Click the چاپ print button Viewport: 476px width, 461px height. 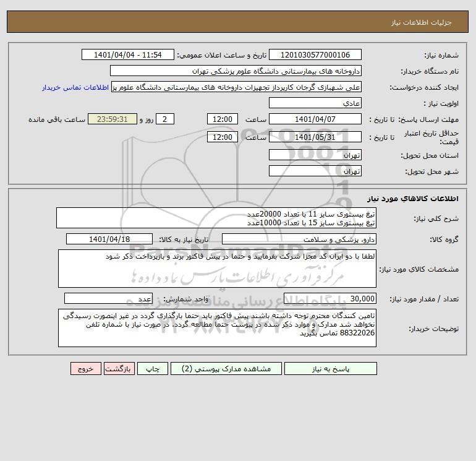(153, 369)
